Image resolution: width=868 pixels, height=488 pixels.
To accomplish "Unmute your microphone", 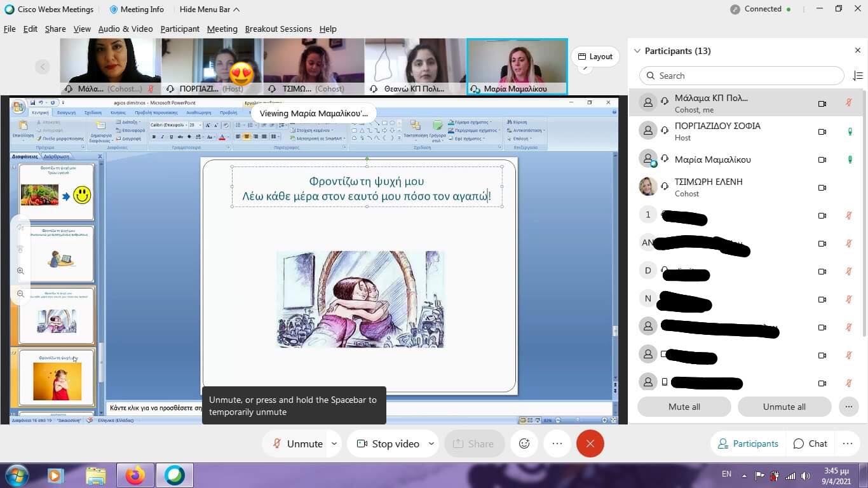I will point(298,444).
